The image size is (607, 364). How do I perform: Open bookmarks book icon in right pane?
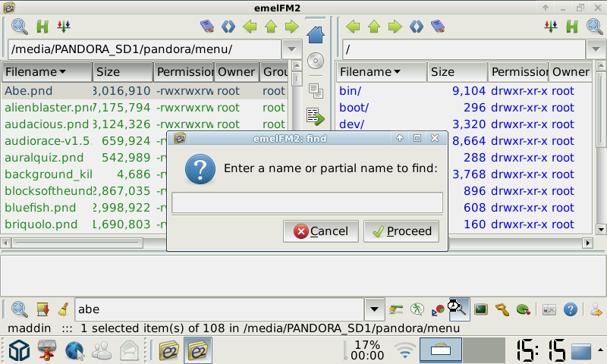[438, 27]
